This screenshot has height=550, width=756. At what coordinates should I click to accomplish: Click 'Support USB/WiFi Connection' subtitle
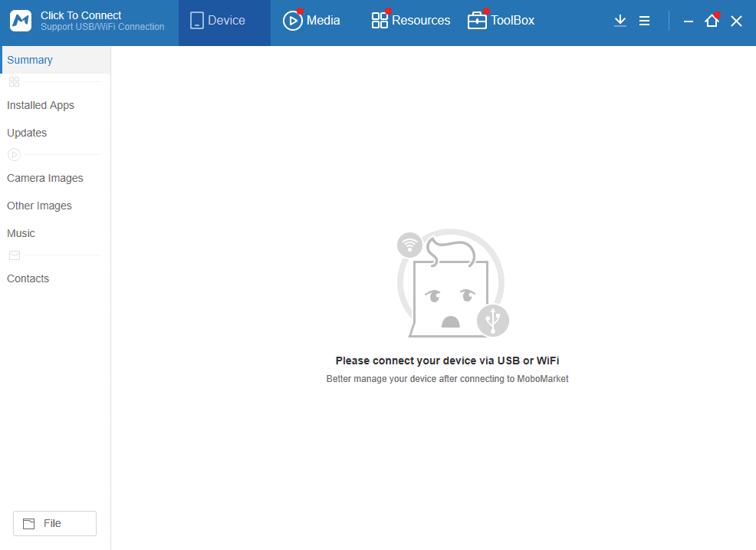pos(102,27)
